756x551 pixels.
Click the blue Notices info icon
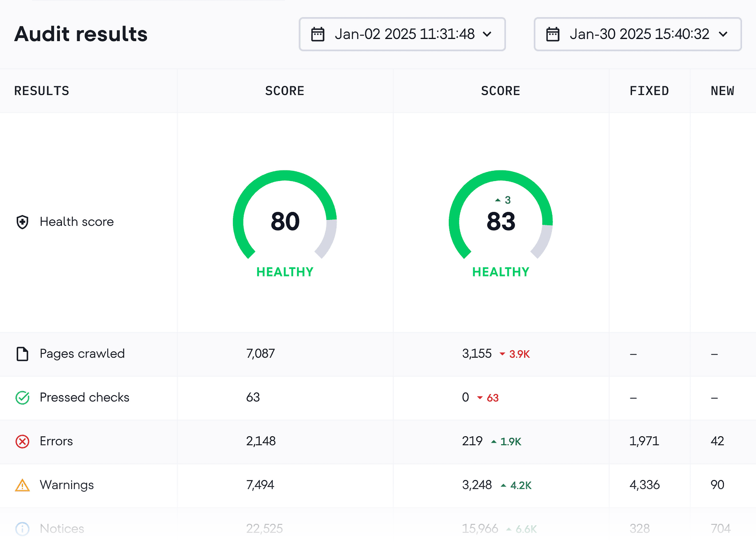pos(22,529)
